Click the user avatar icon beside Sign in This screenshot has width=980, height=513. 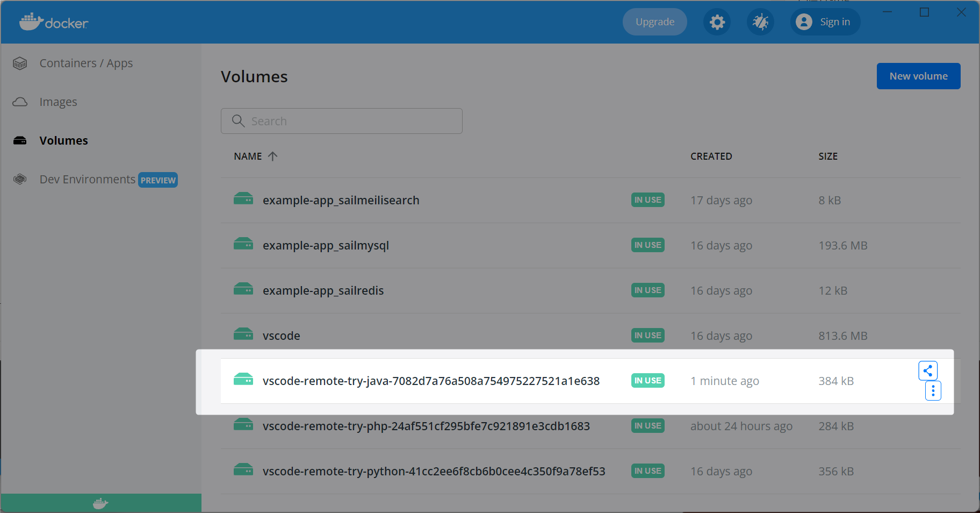point(804,22)
